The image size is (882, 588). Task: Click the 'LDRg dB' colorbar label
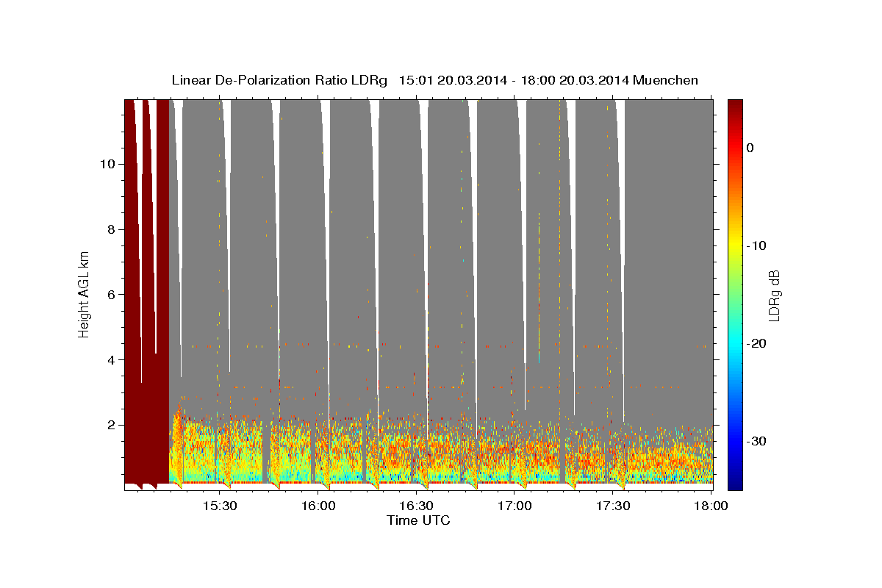pyautogui.click(x=774, y=295)
